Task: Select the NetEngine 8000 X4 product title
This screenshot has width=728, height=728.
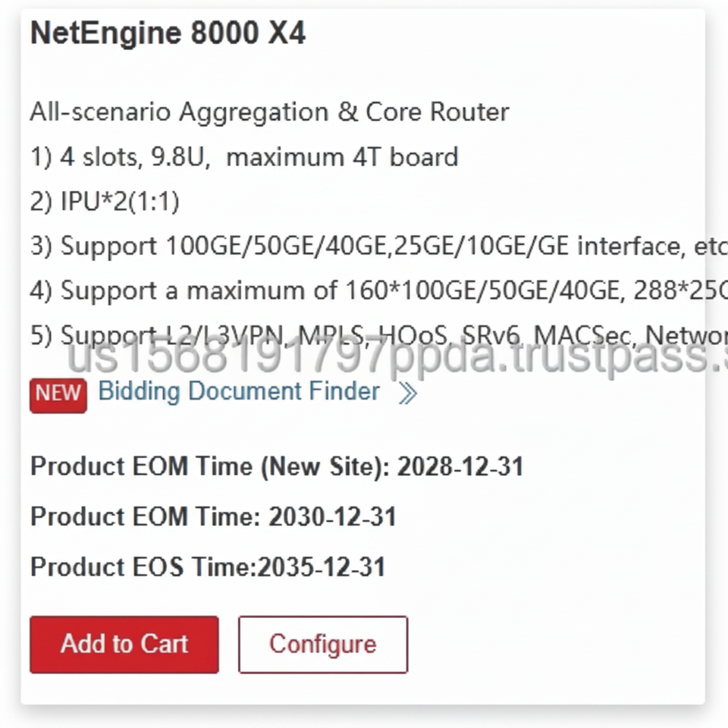Action: tap(168, 34)
